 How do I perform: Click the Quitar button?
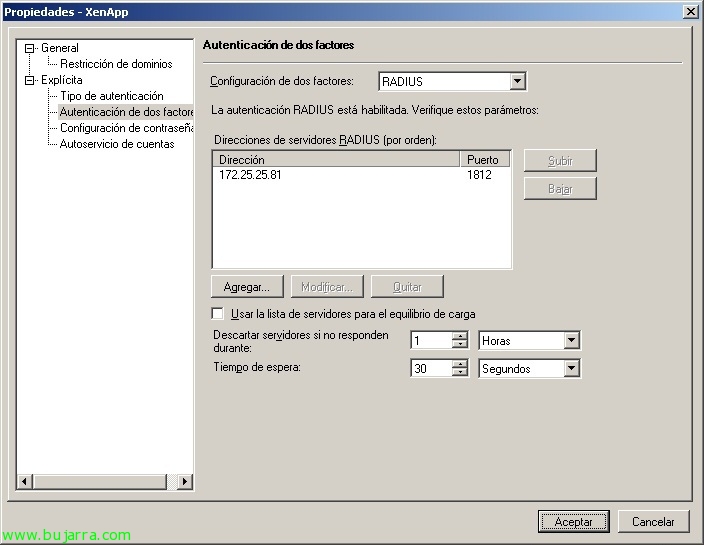407,287
